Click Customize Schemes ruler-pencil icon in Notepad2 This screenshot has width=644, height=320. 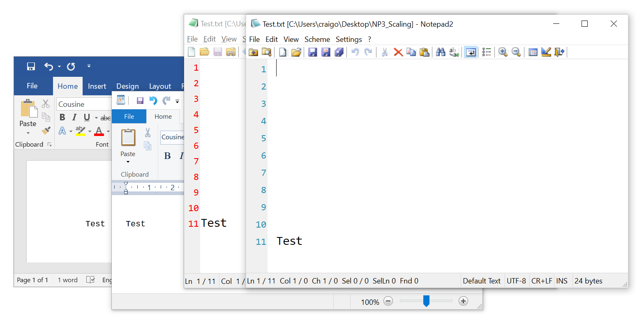(546, 52)
